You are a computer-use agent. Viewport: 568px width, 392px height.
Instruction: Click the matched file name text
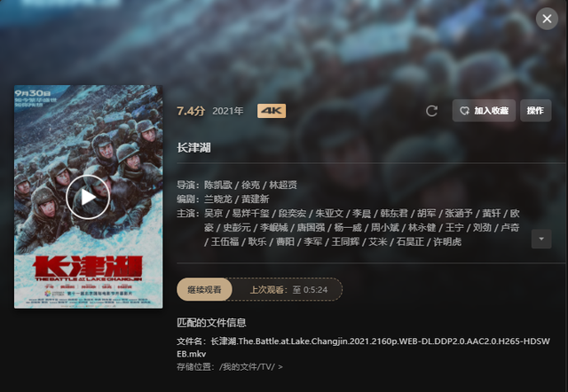pos(363,348)
